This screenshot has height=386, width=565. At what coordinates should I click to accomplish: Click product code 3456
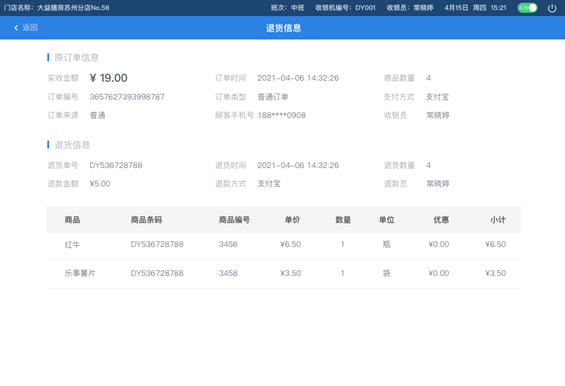coord(228,244)
